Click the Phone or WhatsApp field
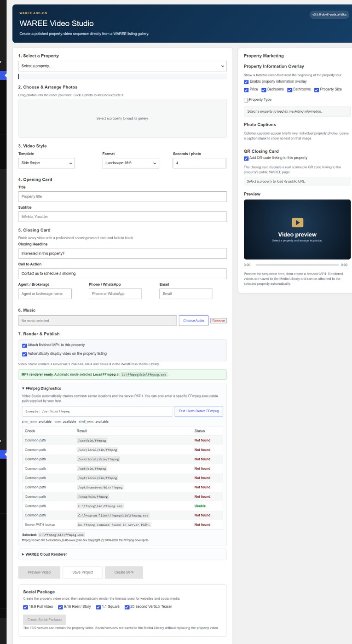352x644 pixels. [115, 293]
